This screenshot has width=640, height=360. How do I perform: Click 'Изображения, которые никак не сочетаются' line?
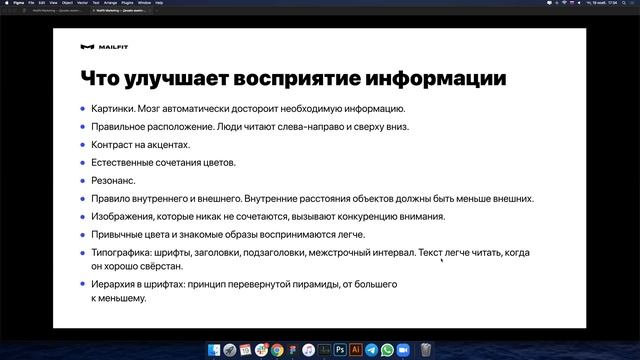[x=268, y=217]
